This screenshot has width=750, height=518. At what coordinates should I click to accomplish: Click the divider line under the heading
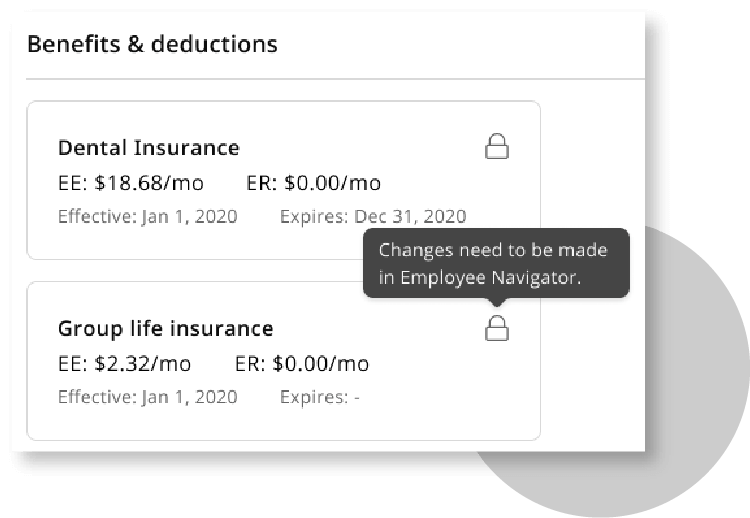pos(335,78)
